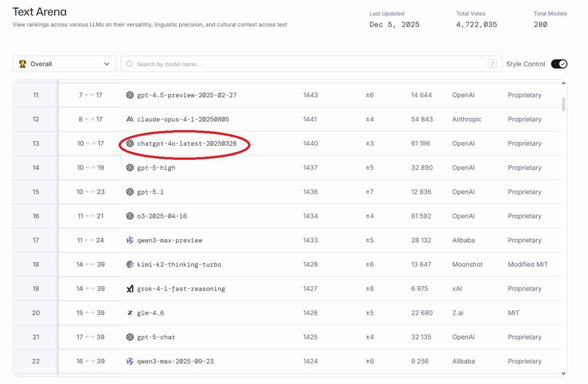Image resolution: width=588 pixels, height=384 pixels.
Task: Click the Dec 5, 2025 last updated date
Action: point(394,25)
